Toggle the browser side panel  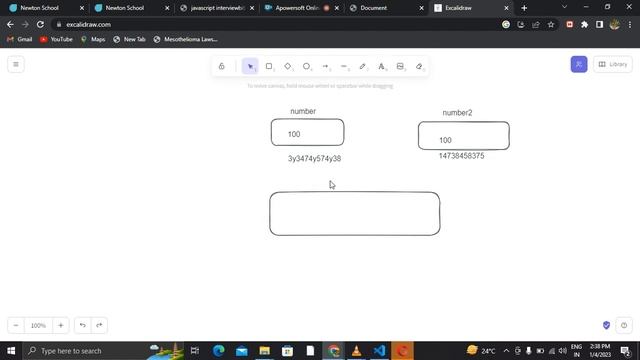599,24
